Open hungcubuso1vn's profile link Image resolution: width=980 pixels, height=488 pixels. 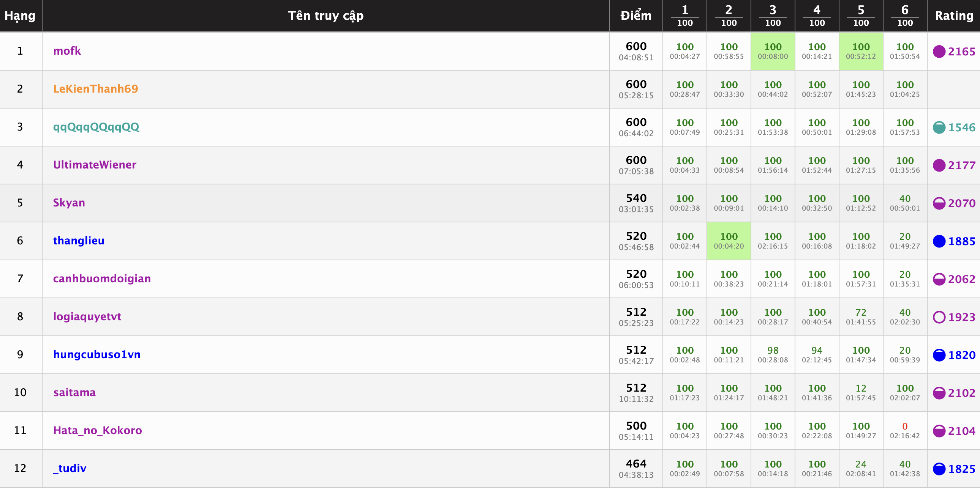click(97, 354)
